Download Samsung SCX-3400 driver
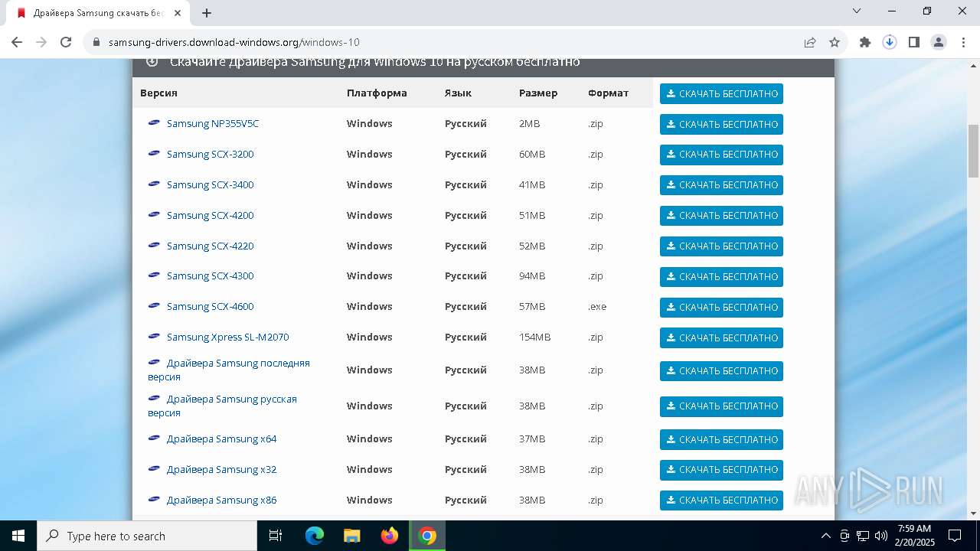980x551 pixels. (x=721, y=185)
